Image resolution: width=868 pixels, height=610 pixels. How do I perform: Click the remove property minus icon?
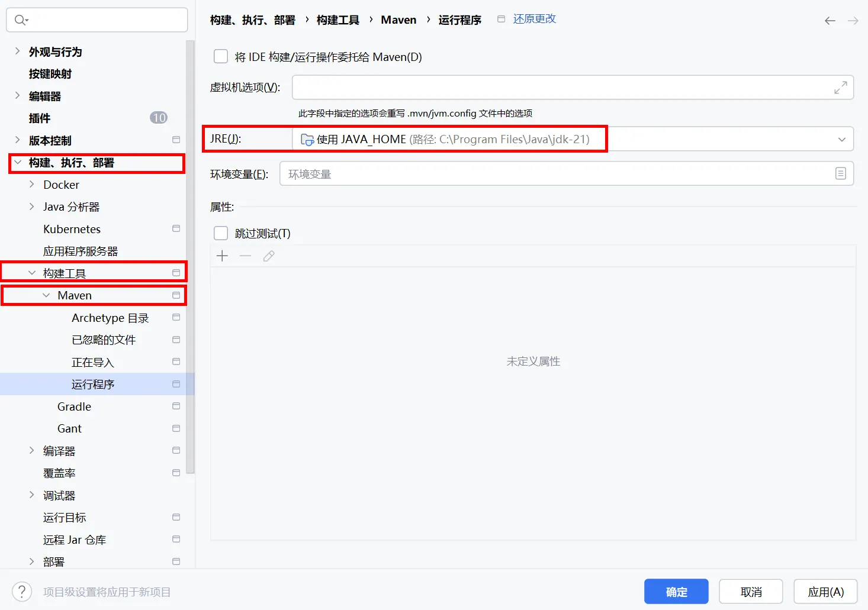click(246, 256)
